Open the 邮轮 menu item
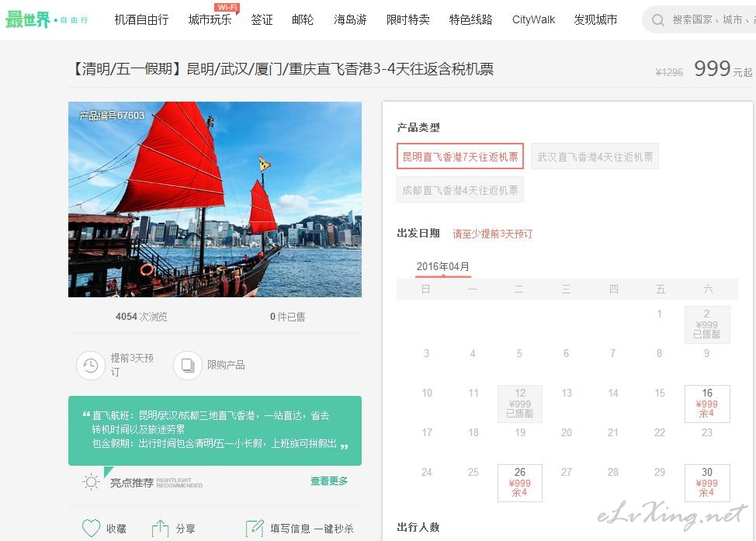756x541 pixels. point(303,19)
